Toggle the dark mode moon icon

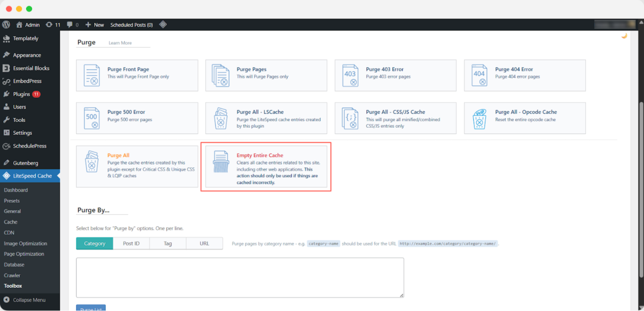[624, 36]
